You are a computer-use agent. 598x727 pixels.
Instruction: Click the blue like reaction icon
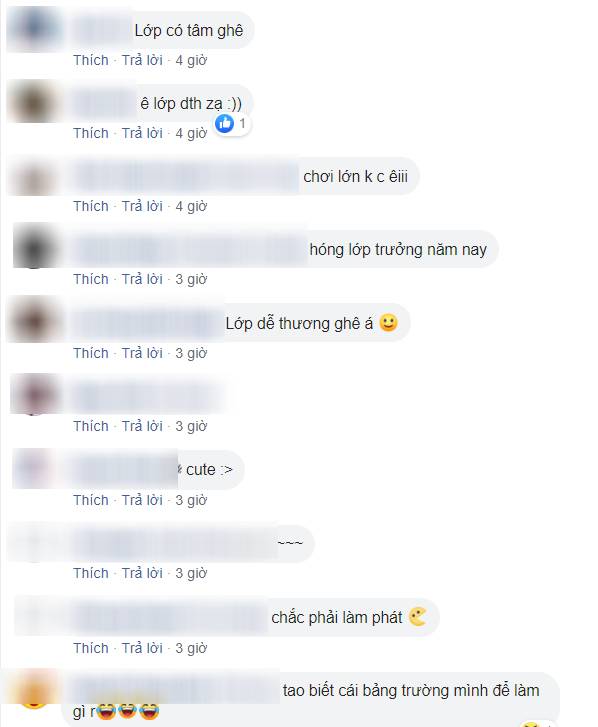tap(225, 123)
